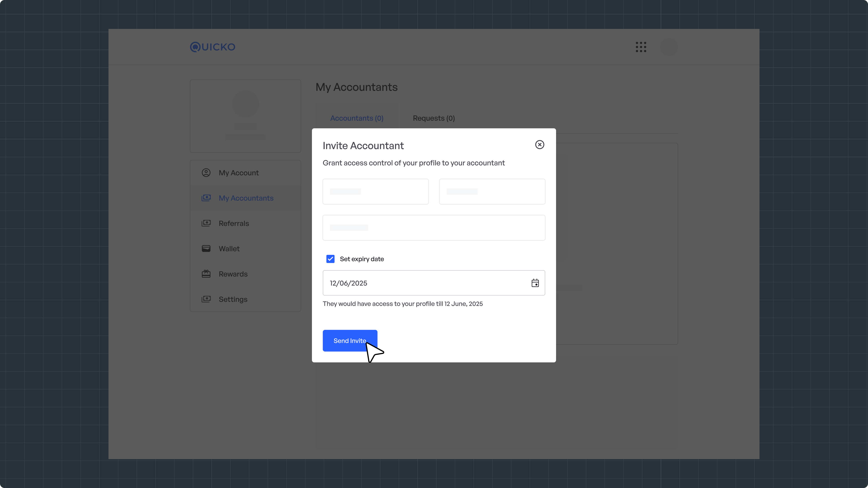Viewport: 868px width, 488px height.
Task: Click the second input field beside it
Action: [x=492, y=191]
